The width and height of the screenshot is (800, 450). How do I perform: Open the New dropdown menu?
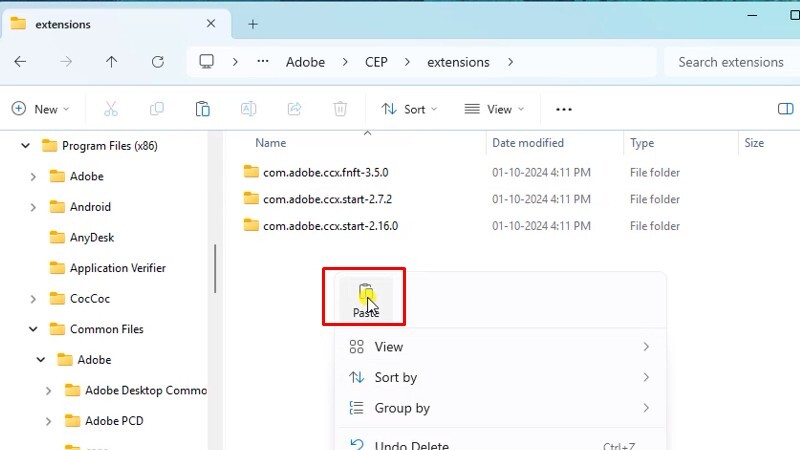pyautogui.click(x=40, y=109)
